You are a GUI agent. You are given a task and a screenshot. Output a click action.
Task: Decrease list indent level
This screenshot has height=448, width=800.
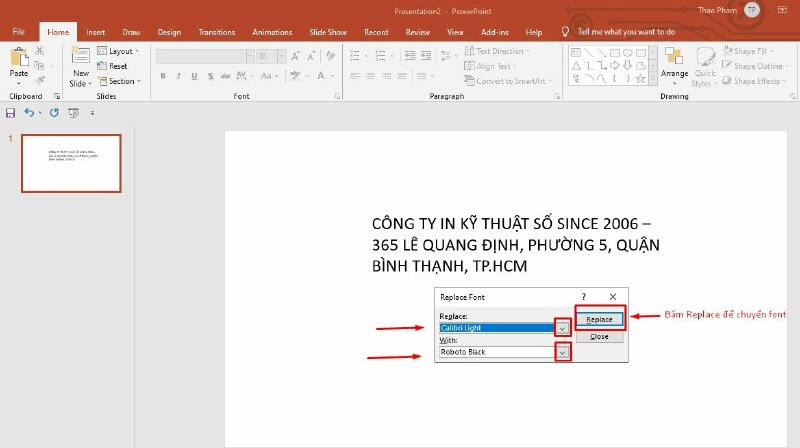pyautogui.click(x=410, y=56)
